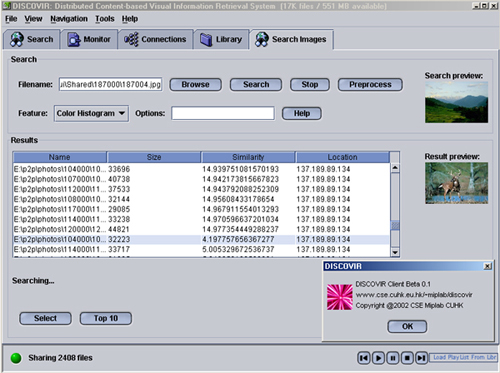Click the stop playback square button

407,358
